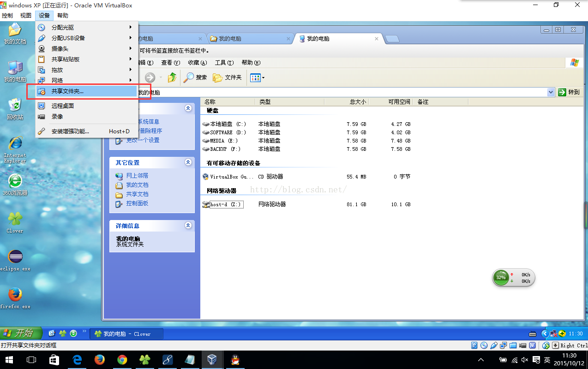This screenshot has height=369, width=588.
Task: Click the address bar field
Action: pos(342,92)
